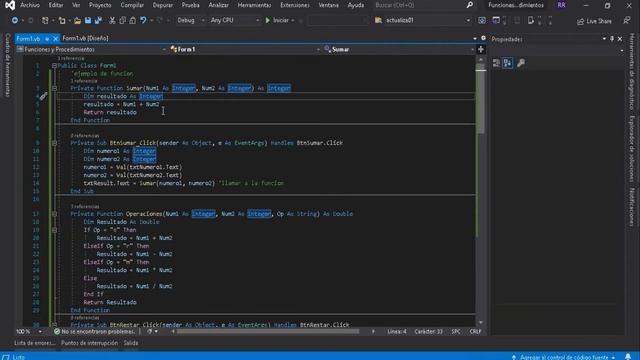Click the Save All icon

pos(98,20)
